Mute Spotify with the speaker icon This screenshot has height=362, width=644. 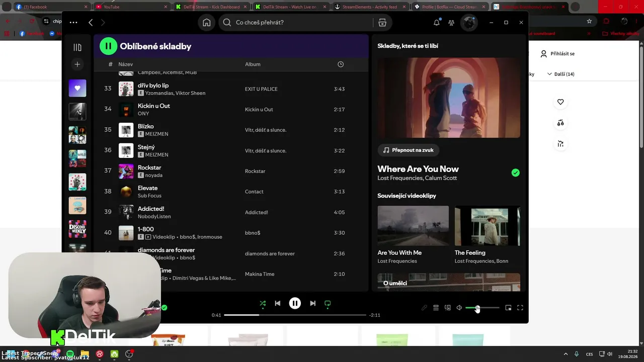459,308
